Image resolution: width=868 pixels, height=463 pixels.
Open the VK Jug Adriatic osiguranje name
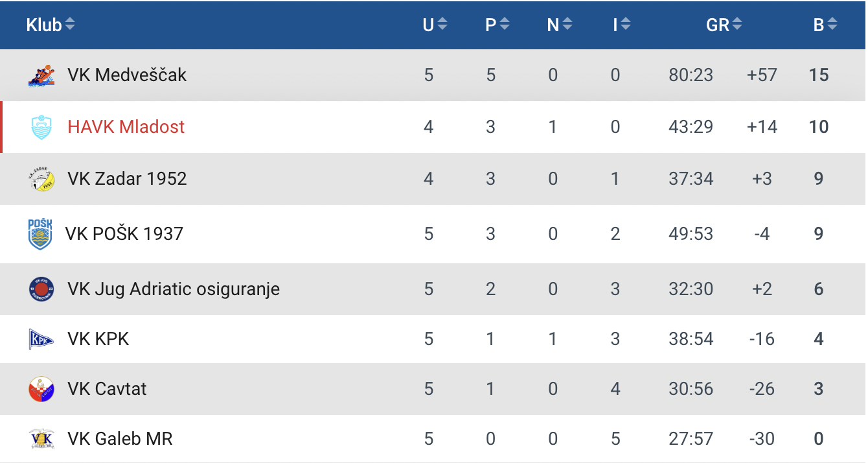(x=174, y=289)
